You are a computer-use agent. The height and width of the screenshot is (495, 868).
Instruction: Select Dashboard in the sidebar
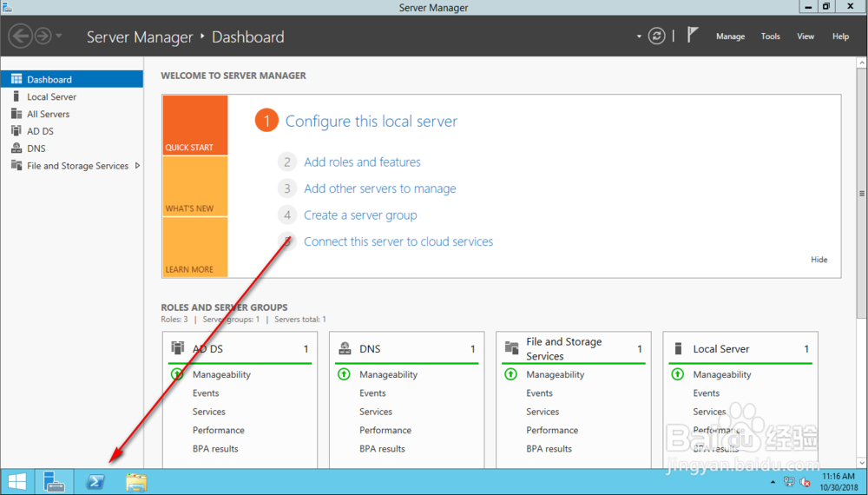pyautogui.click(x=71, y=79)
